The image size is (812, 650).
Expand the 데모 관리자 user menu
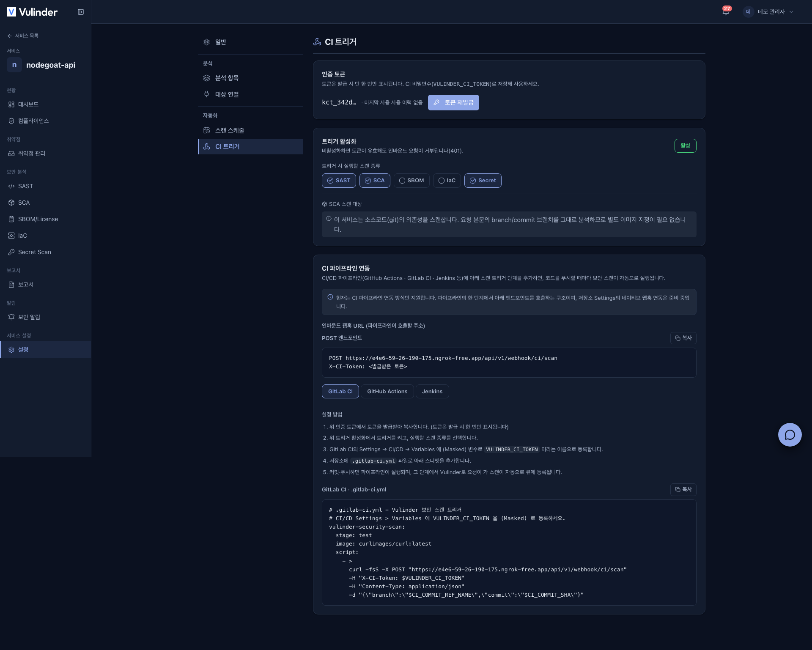coord(769,12)
